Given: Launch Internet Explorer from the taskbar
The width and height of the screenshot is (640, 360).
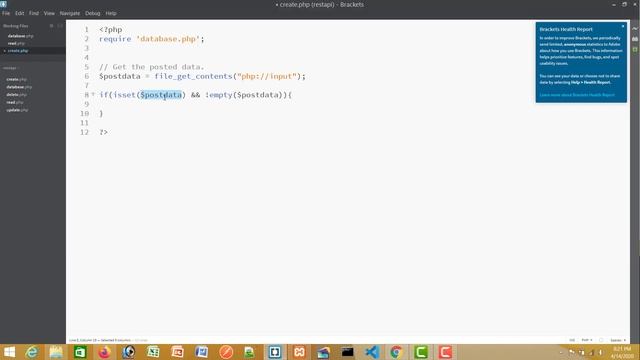Looking at the screenshot, I should pos(31,352).
